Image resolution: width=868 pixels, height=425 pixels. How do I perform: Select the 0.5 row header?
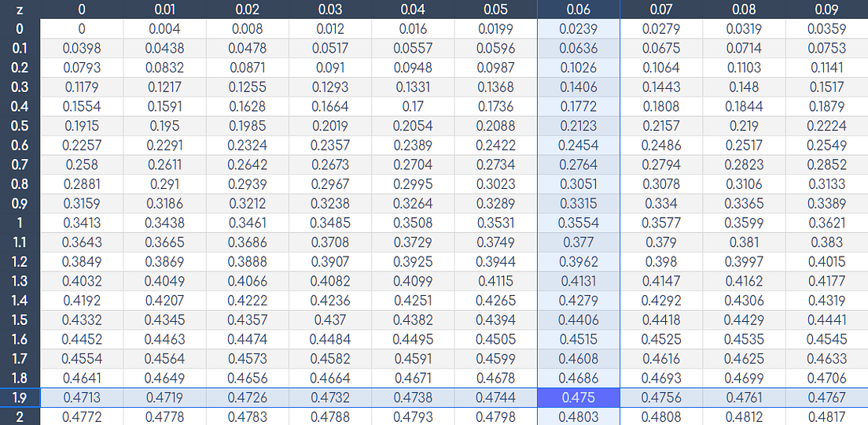pos(20,126)
